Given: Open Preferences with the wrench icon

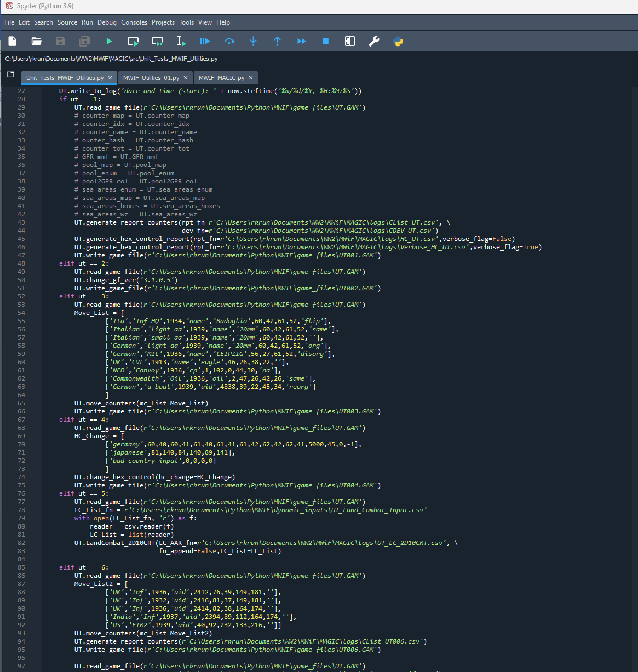Looking at the screenshot, I should pyautogui.click(x=374, y=41).
